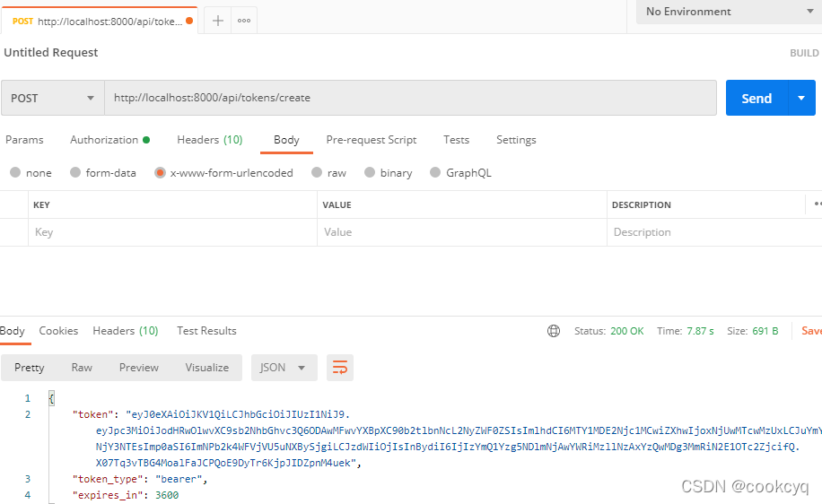This screenshot has height=504, width=822.
Task: Select the form-data body type radio
Action: 75,172
